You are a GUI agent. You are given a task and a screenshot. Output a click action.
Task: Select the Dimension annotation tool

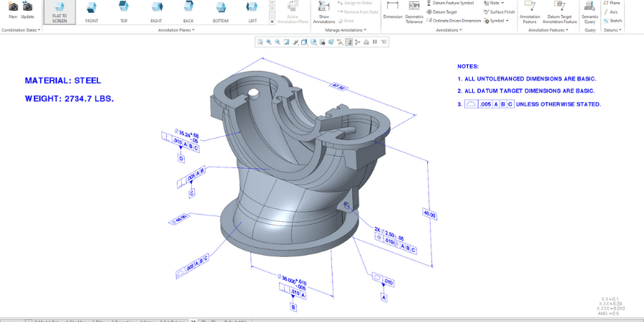(x=392, y=10)
